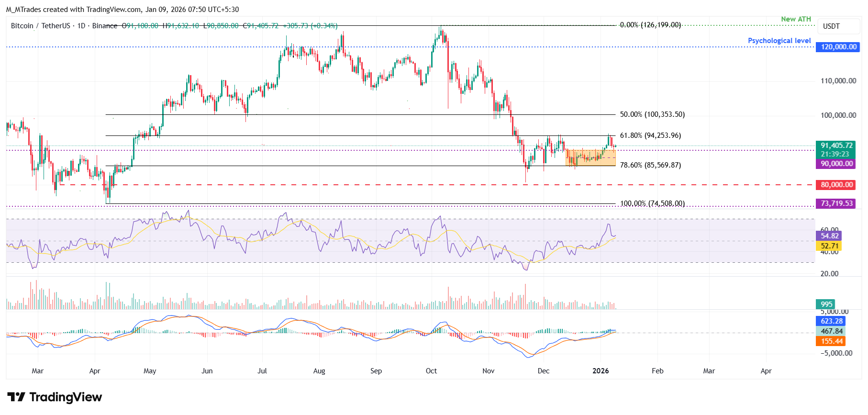The width and height of the screenshot is (868, 415).
Task: Click the RSI value label 54.82
Action: point(829,236)
